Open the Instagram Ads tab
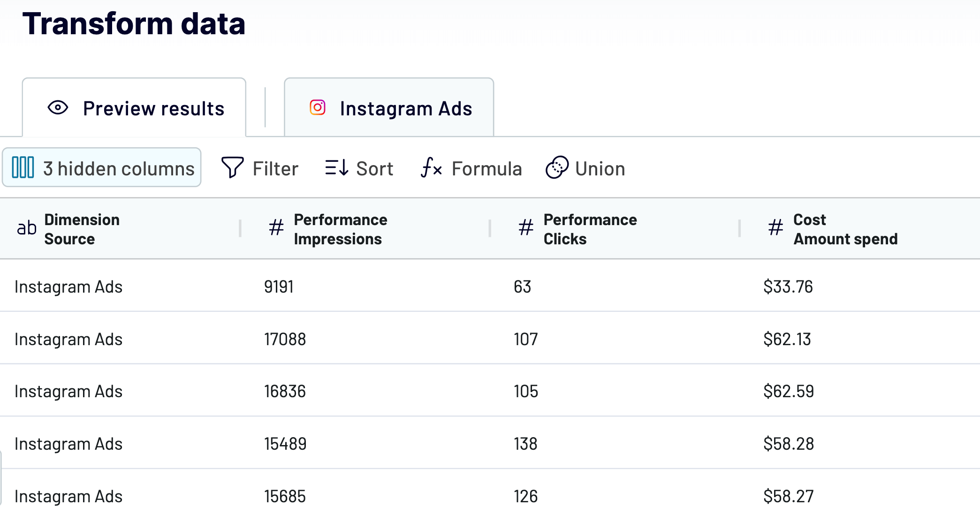Screen dimensions: 980x514 [389, 108]
